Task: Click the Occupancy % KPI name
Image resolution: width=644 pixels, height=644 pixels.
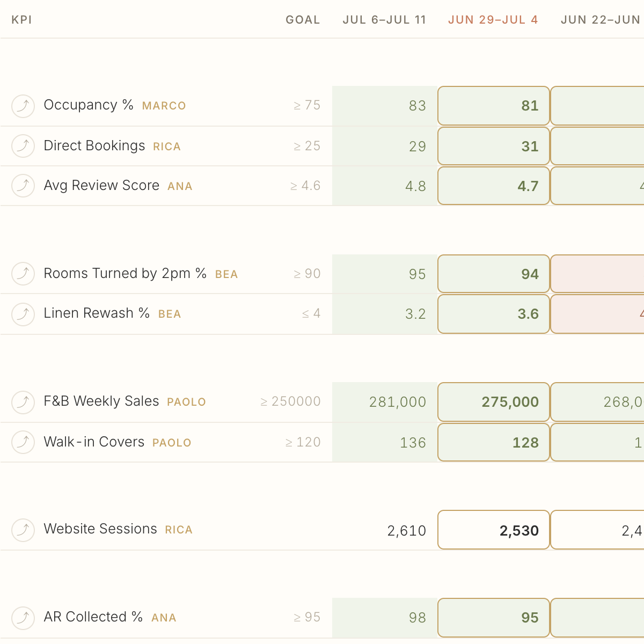Action: [x=89, y=105]
